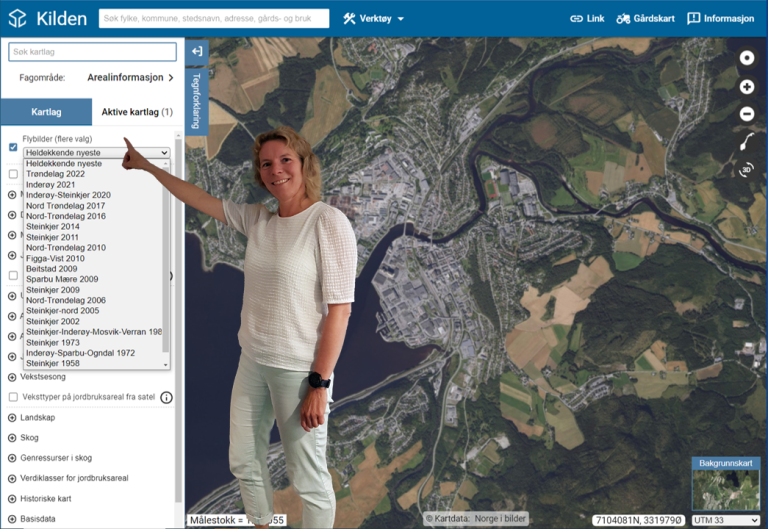Open the Heldekkende nyeste combo box
Image resolution: width=768 pixels, height=529 pixels.
[97, 152]
